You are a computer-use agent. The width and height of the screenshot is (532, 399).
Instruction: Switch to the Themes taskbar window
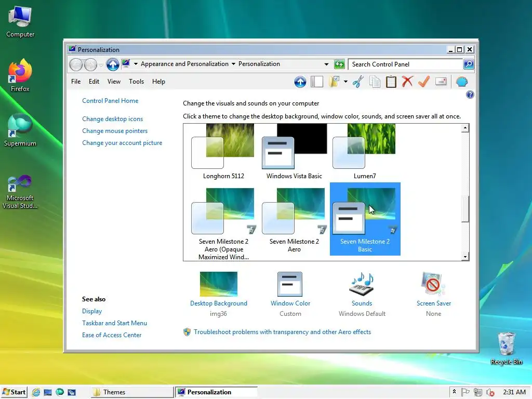[132, 392]
